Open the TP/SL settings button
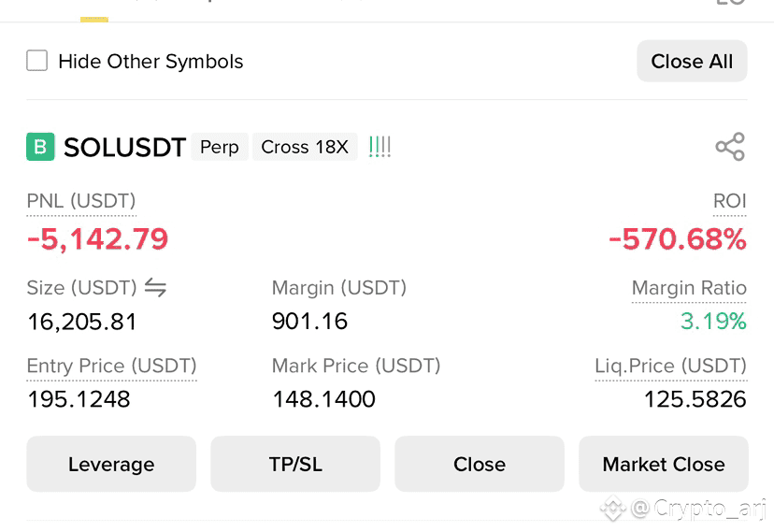774x532 pixels. coord(295,464)
